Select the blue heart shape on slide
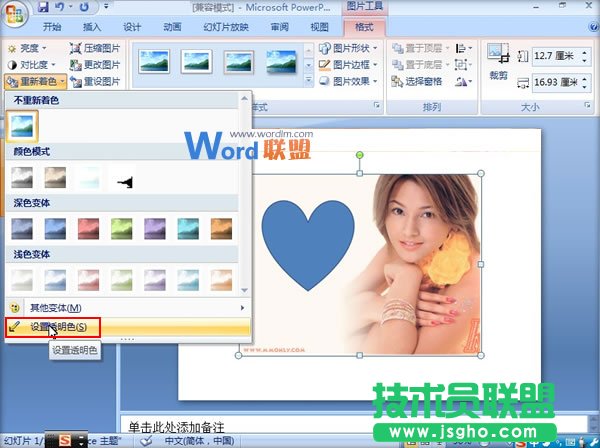This screenshot has width=600, height=448. tap(308, 245)
